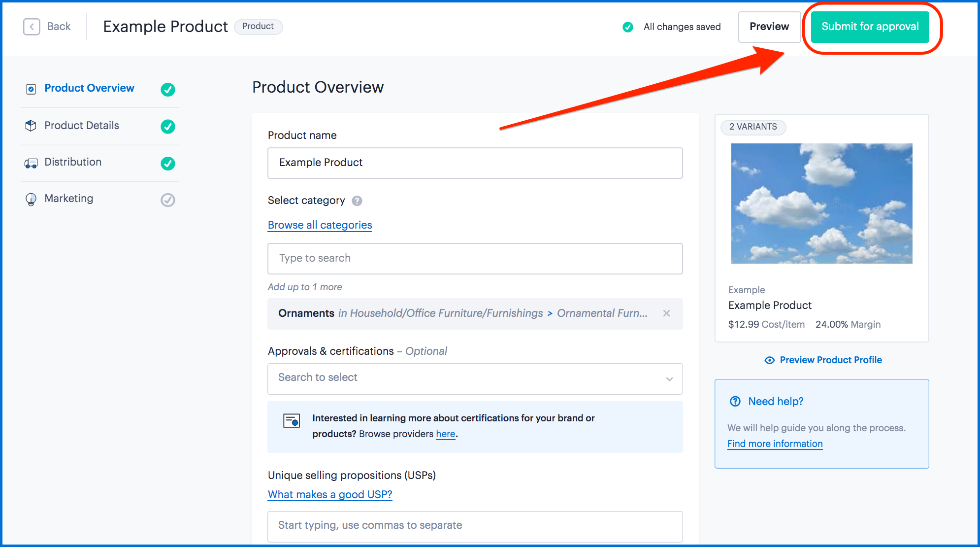
Task: Open the Product Details section
Action: point(82,126)
